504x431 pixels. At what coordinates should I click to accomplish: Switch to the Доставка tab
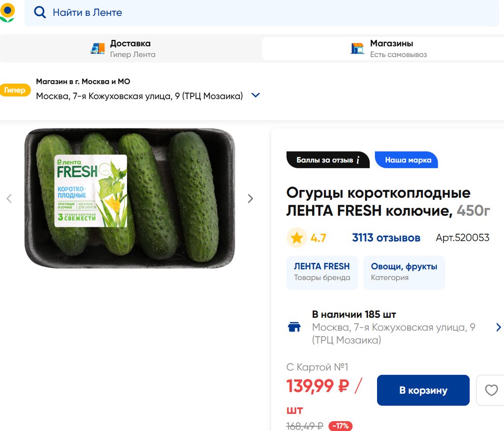130,48
